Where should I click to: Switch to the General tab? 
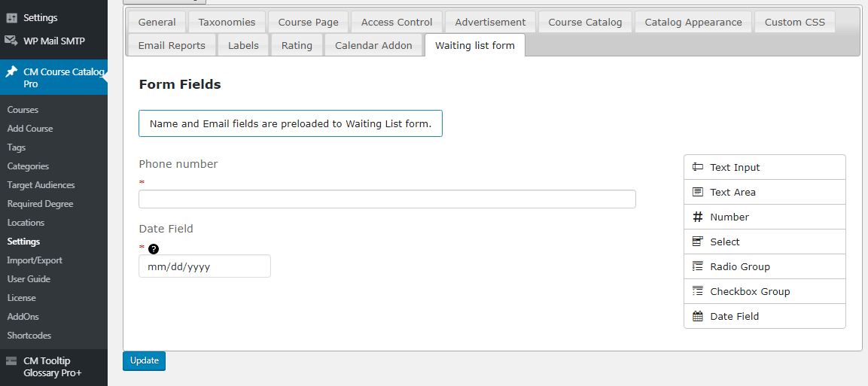[x=157, y=23]
